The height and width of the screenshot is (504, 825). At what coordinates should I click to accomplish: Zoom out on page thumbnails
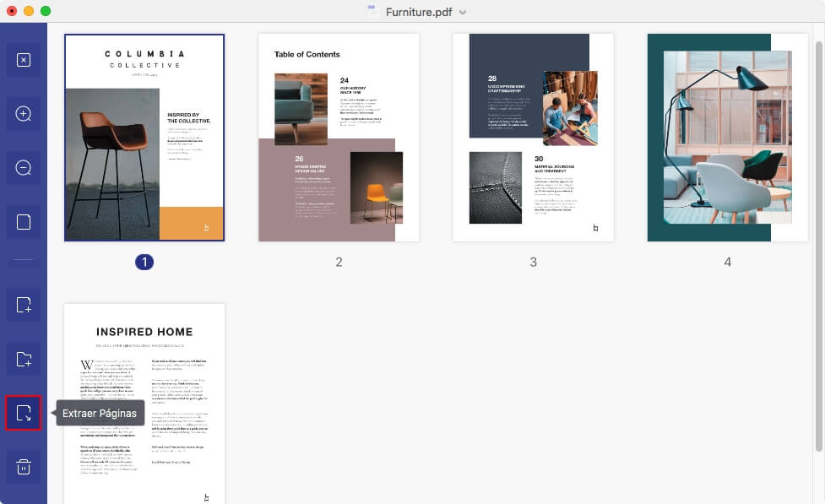click(24, 168)
